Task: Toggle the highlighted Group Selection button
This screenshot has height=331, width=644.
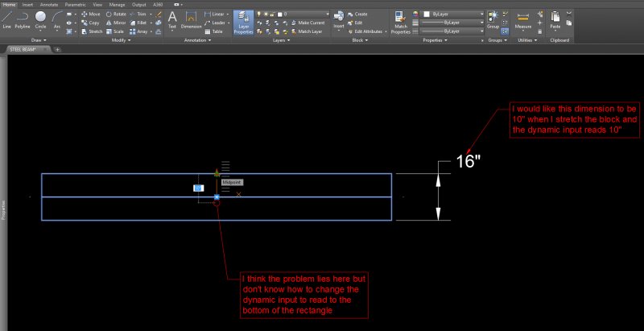Action: click(506, 31)
